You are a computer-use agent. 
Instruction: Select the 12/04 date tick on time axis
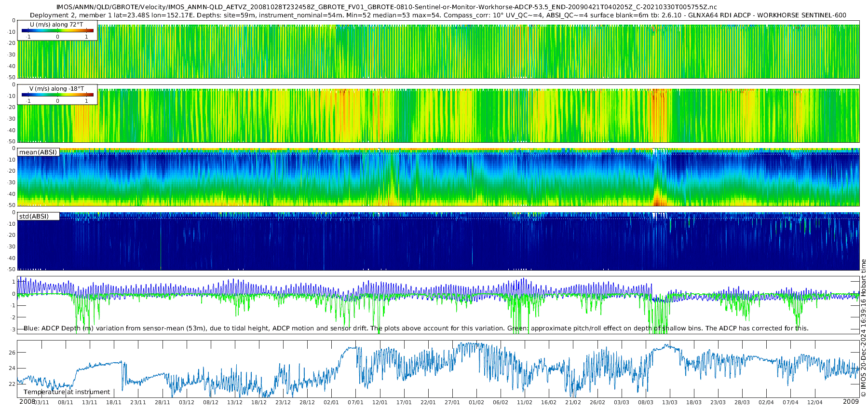(x=814, y=402)
